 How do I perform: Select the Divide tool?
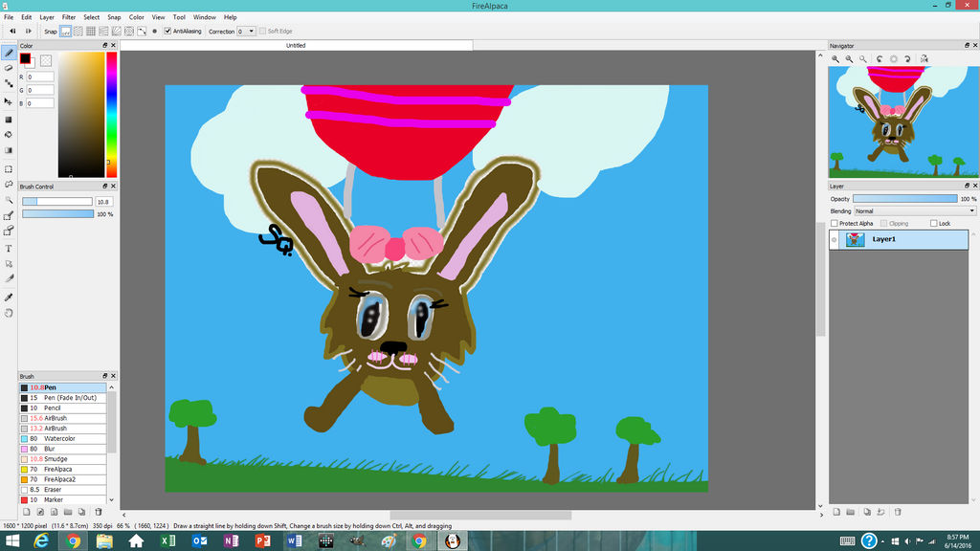[x=9, y=278]
